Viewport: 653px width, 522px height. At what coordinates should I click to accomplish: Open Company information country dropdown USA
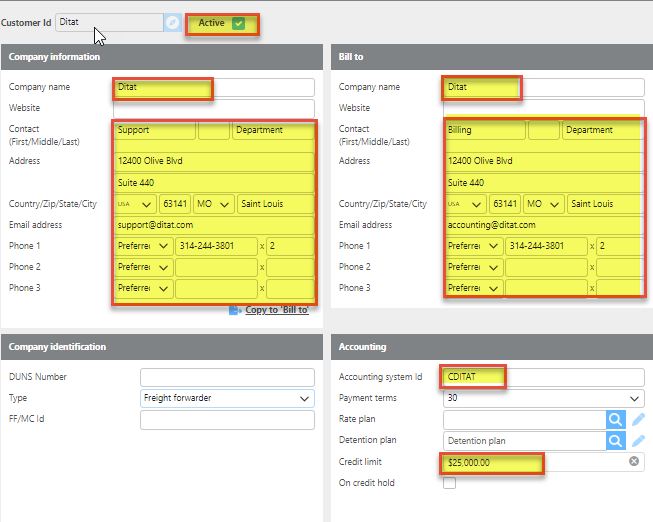[x=135, y=204]
